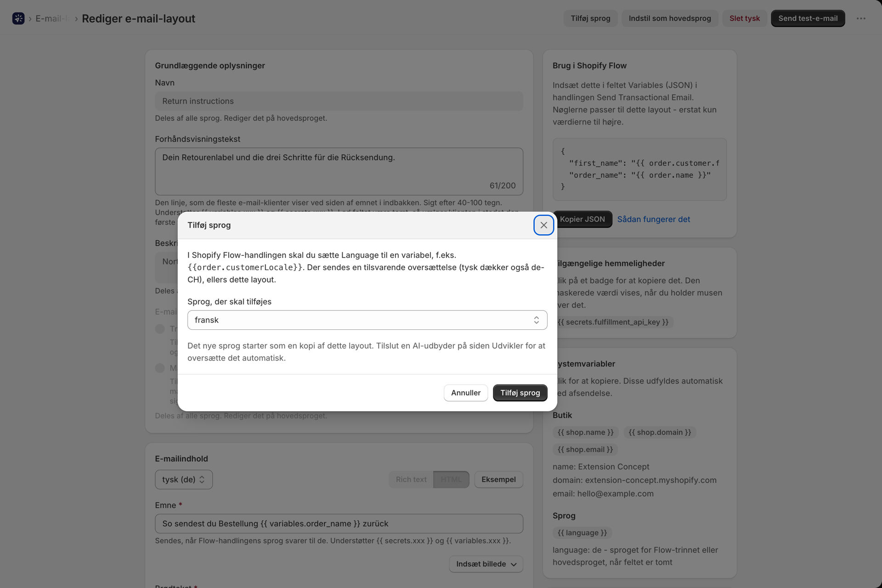Expand the tysk (de) language selector
882x588 pixels.
pos(184,479)
